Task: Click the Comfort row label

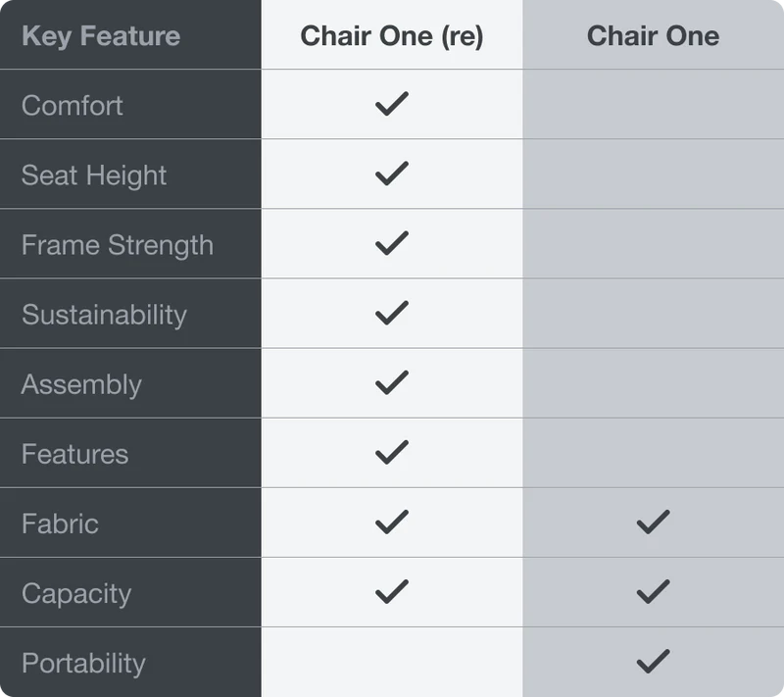Action: tap(73, 105)
